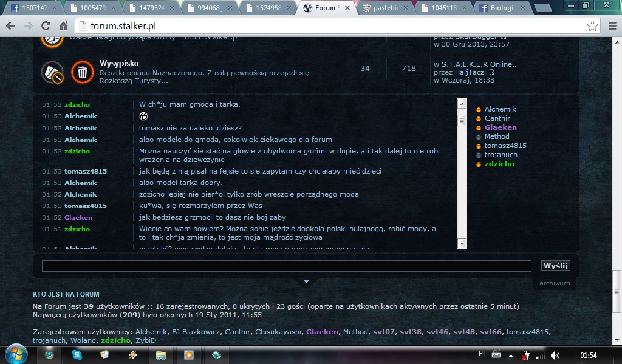
Task: Switch to the pastebin tab
Action: tap(384, 8)
